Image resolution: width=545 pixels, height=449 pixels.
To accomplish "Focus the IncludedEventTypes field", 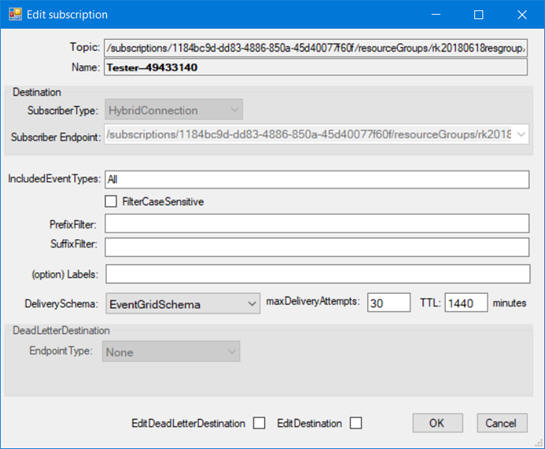I will pos(317,179).
